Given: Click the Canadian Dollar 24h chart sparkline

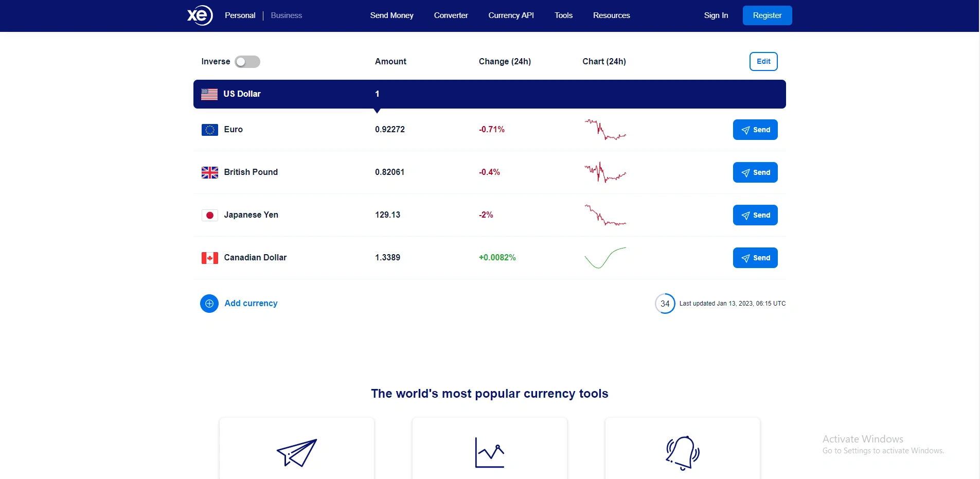Looking at the screenshot, I should 605,258.
